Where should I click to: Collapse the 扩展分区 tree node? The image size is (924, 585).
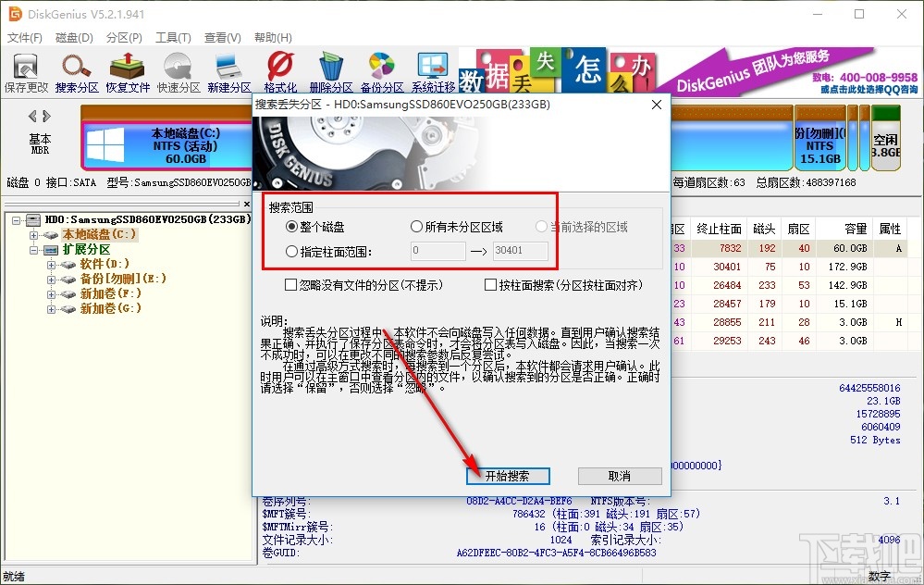pyautogui.click(x=33, y=249)
